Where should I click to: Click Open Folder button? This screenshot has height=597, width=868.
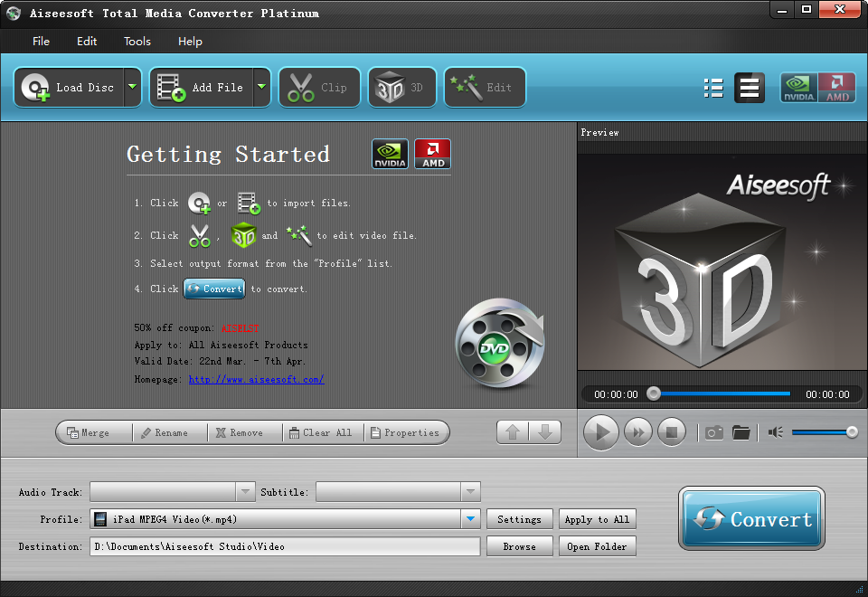click(x=597, y=546)
